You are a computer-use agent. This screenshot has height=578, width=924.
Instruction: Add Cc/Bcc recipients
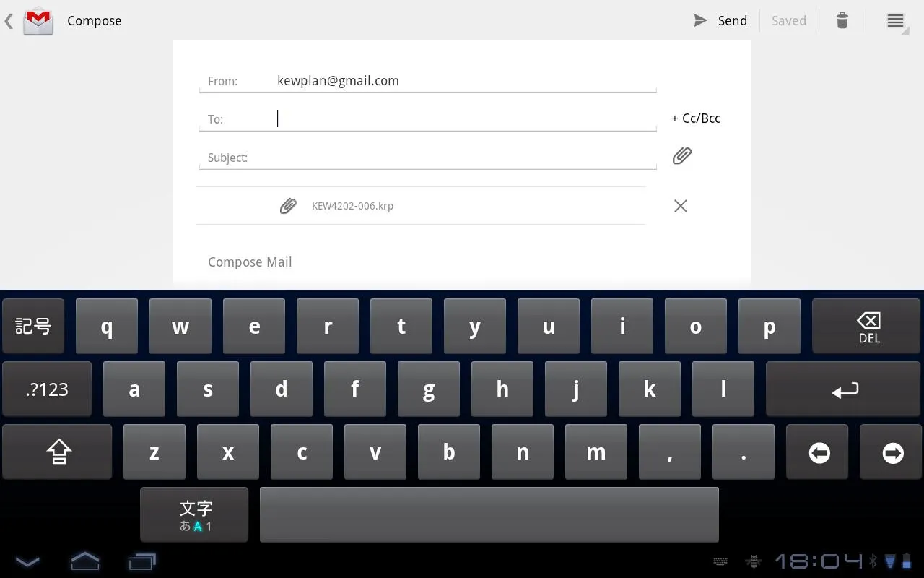coord(696,118)
